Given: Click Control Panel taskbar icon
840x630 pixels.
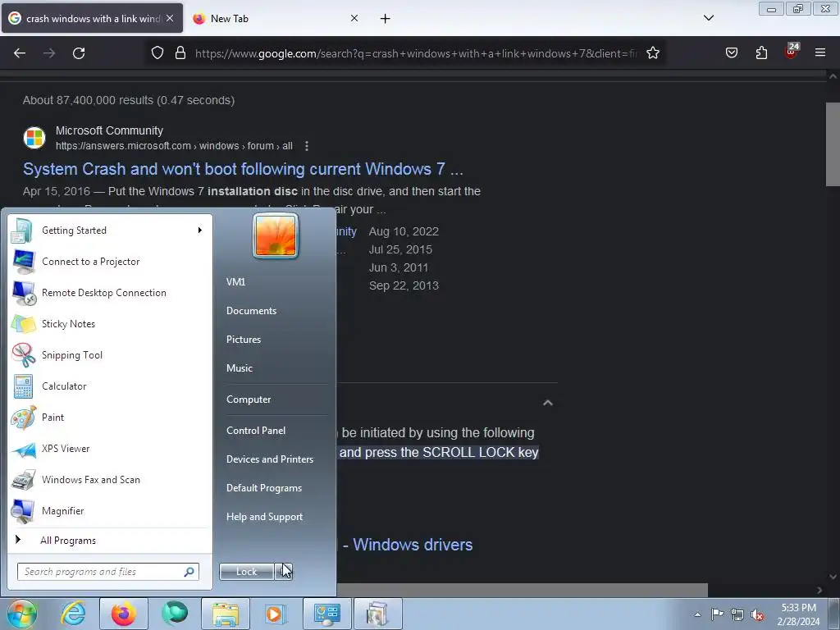Looking at the screenshot, I should pos(326,614).
